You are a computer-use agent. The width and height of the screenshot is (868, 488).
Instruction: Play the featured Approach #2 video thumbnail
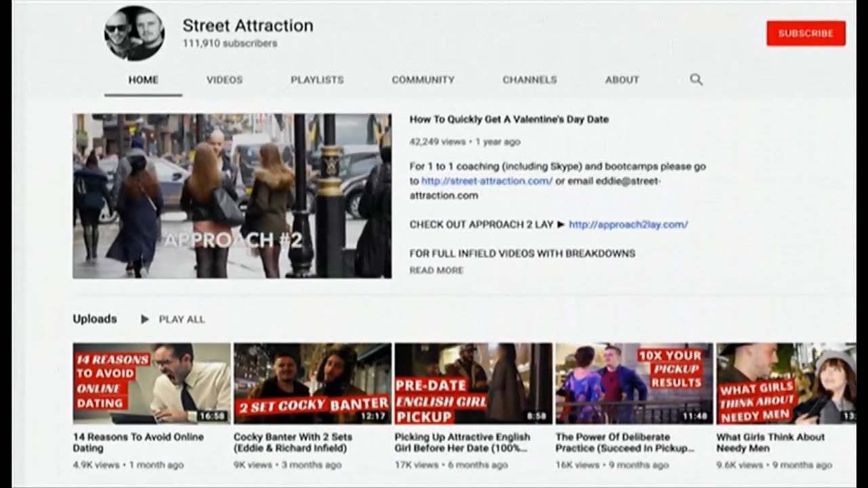click(232, 196)
